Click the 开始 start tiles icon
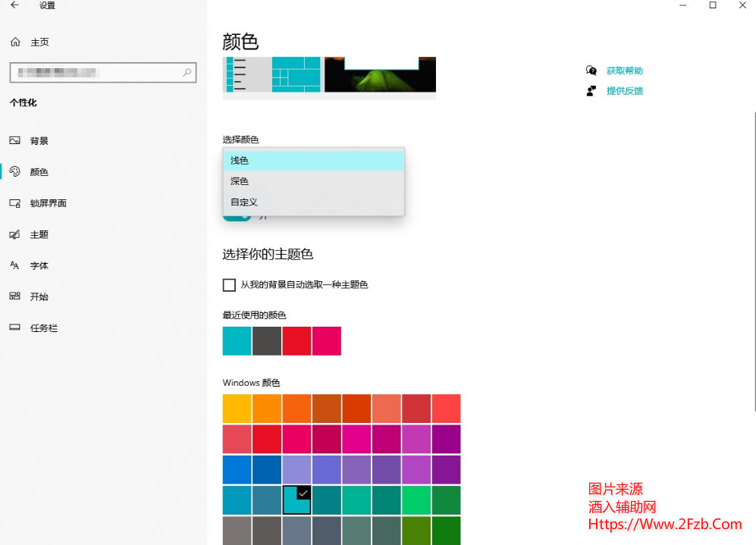Image resolution: width=756 pixels, height=545 pixels. tap(15, 296)
